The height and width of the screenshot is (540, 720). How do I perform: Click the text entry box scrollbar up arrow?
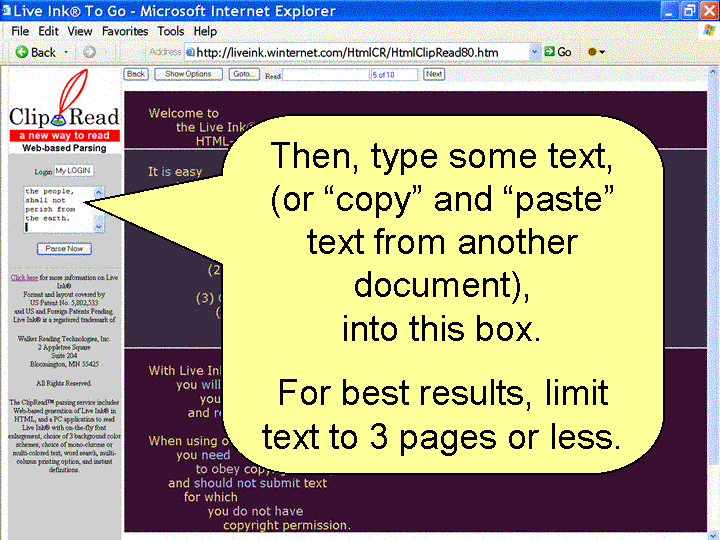(98, 191)
